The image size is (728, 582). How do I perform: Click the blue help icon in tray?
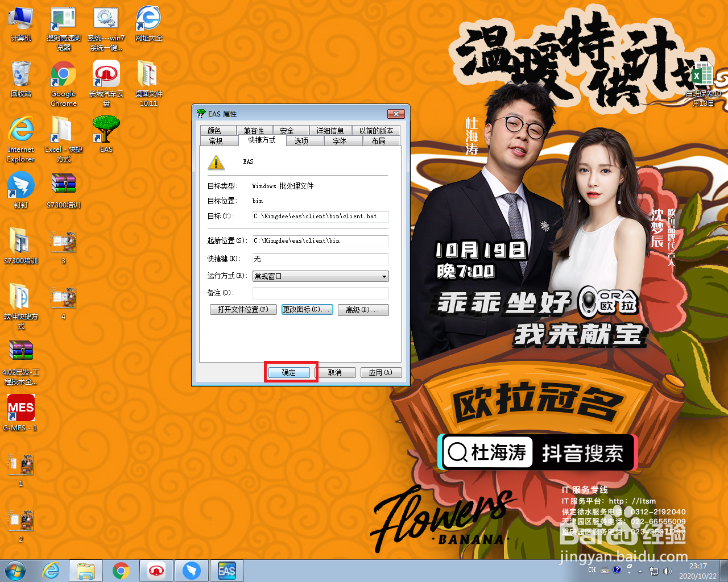(617, 569)
